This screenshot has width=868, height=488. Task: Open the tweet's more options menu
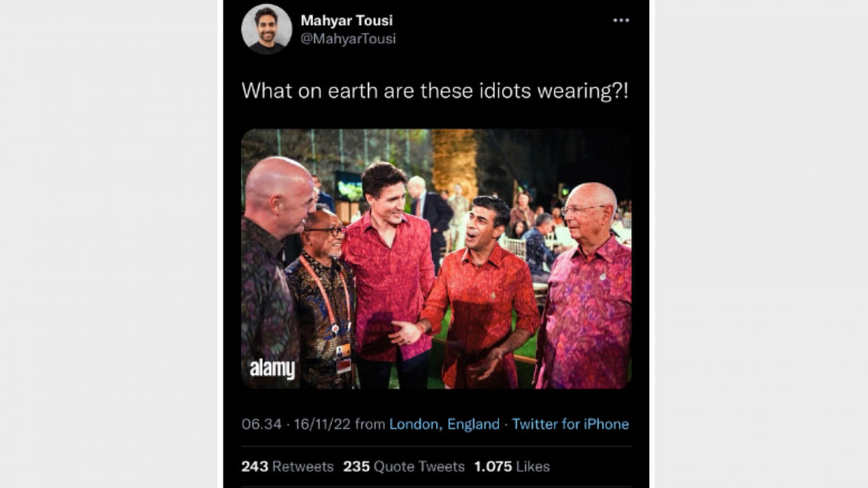(621, 20)
